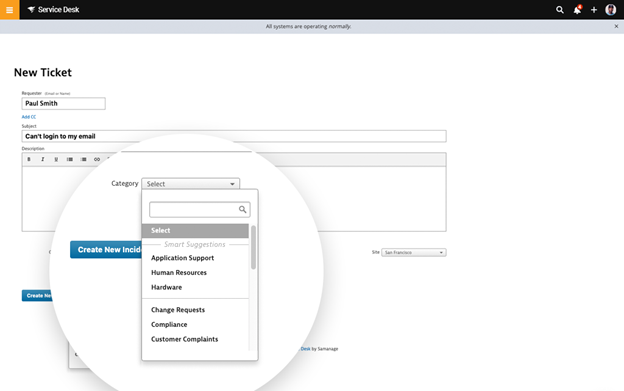Image resolution: width=624 pixels, height=391 pixels.
Task: Apply bold formatting in description toolbar
Action: point(29,159)
